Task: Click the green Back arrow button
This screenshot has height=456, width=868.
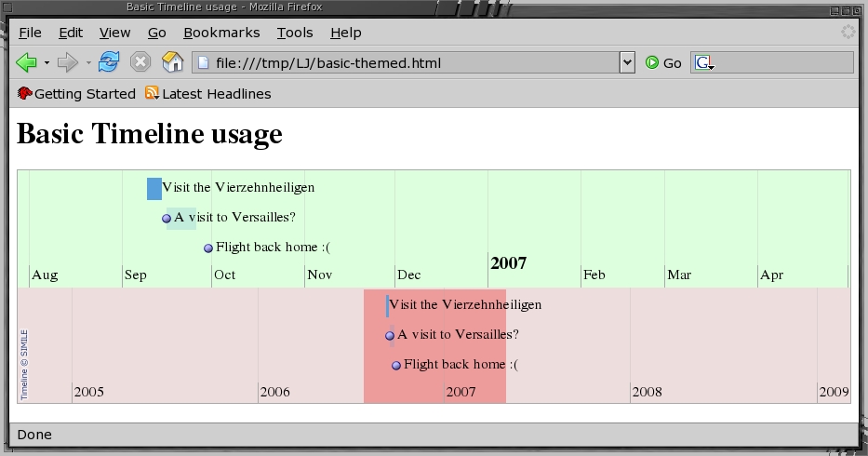Action: click(x=26, y=62)
